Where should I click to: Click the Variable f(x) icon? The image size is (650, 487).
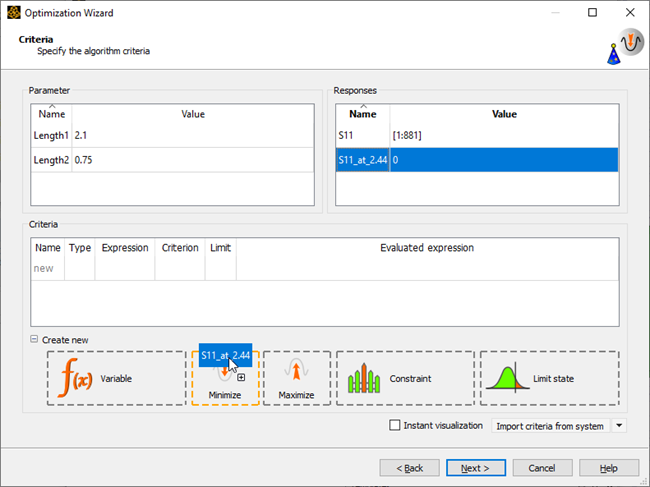tap(77, 378)
